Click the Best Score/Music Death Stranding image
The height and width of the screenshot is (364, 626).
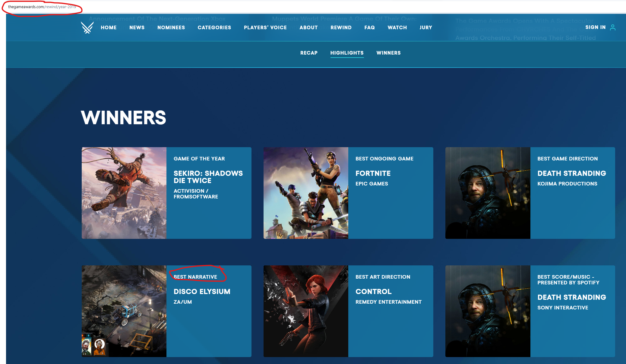[x=488, y=311]
